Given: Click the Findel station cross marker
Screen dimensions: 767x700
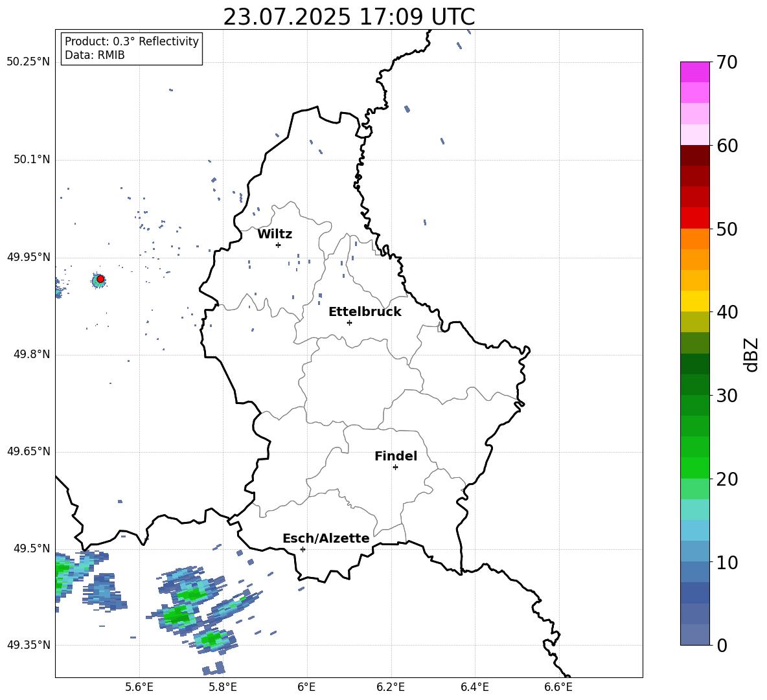Looking at the screenshot, I should [395, 468].
